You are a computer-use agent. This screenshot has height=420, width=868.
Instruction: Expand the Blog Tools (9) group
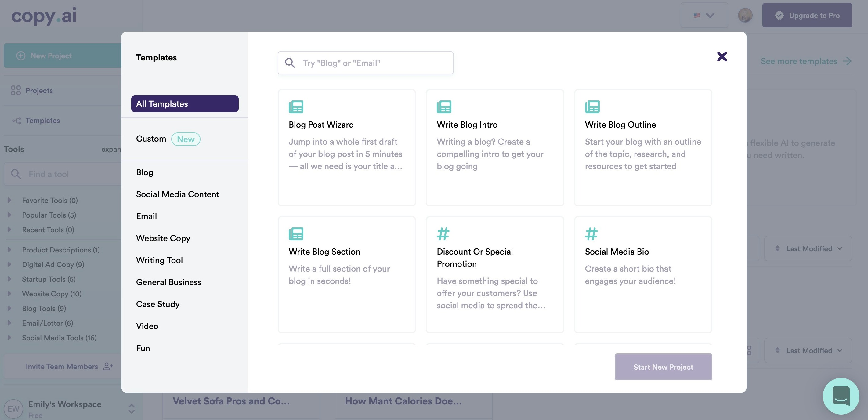pyautogui.click(x=9, y=308)
